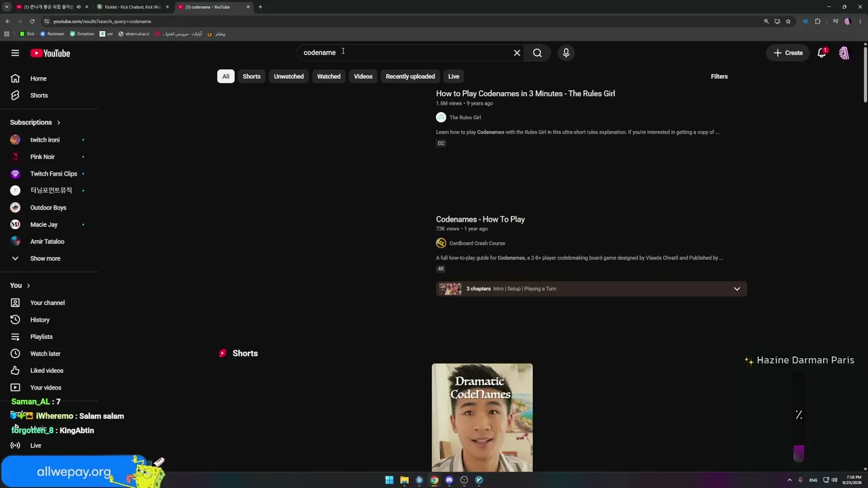Close the codename - YouTube tab
The height and width of the screenshot is (488, 868).
[x=248, y=7]
